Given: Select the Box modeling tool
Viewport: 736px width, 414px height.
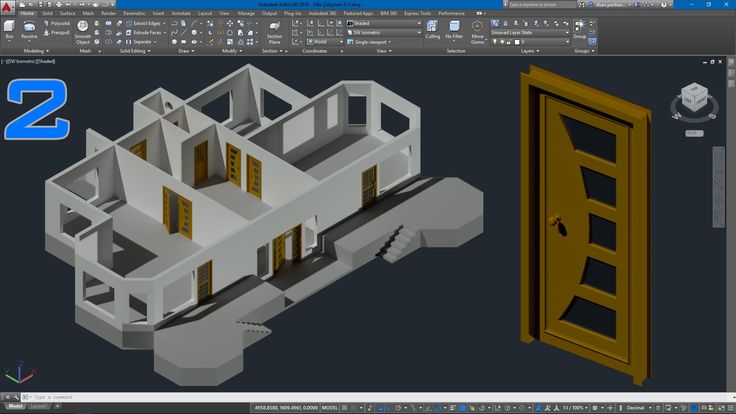Looking at the screenshot, I should click(x=9, y=30).
